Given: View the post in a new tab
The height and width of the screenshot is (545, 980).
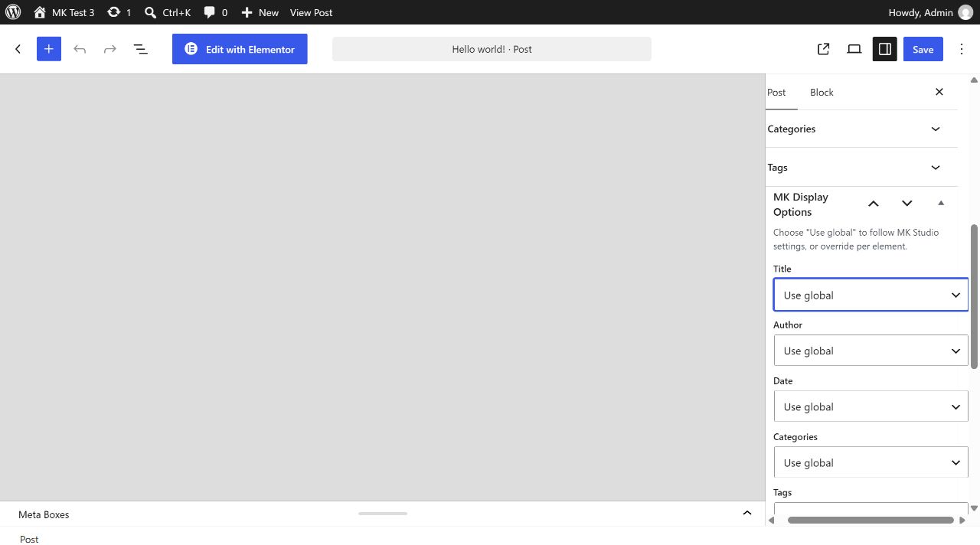Looking at the screenshot, I should point(824,49).
